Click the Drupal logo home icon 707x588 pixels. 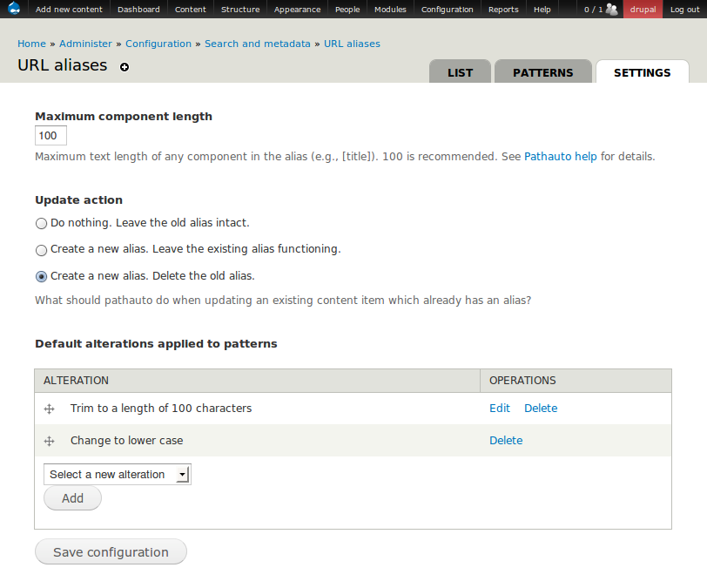(14, 9)
